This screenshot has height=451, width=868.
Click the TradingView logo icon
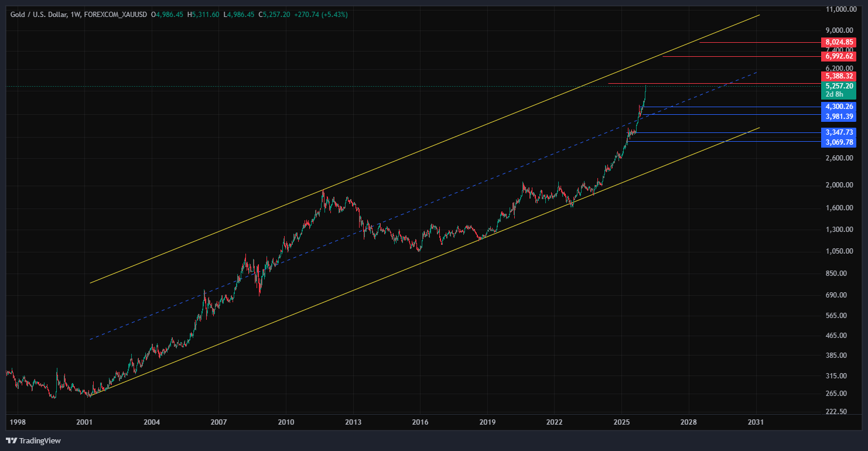coord(11,440)
